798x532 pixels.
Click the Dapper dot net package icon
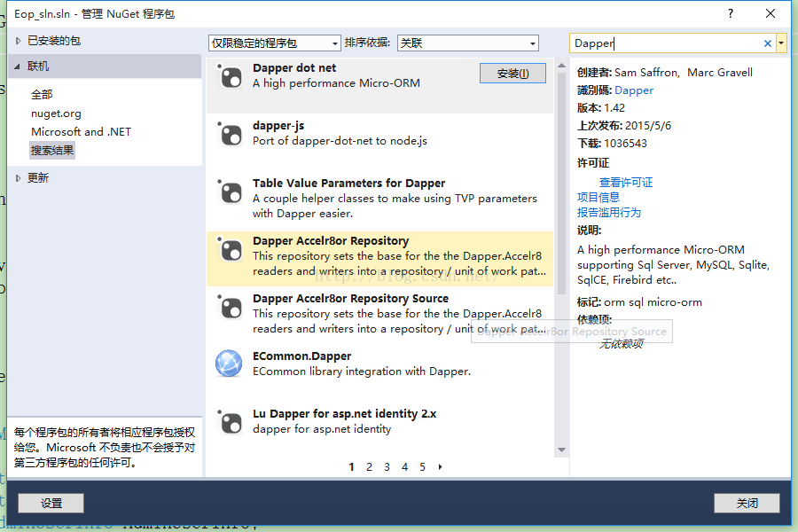point(230,77)
